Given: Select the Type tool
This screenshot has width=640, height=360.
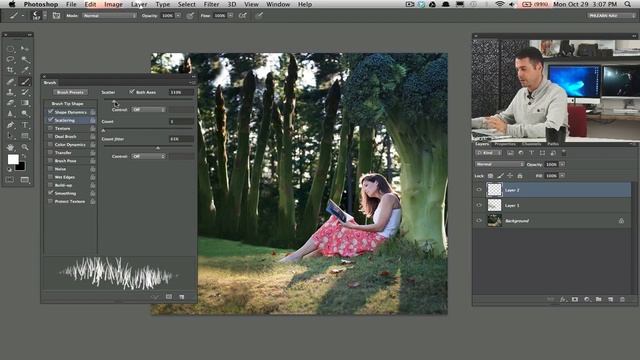Looking at the screenshot, I should click(x=25, y=125).
